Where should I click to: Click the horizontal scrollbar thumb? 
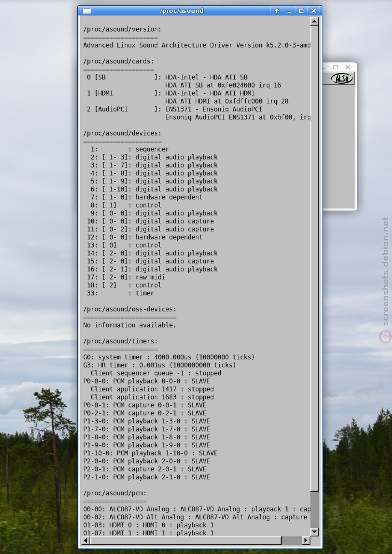click(186, 540)
